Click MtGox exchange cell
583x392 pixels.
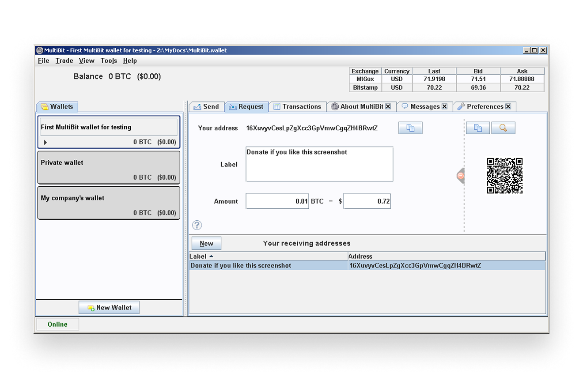coord(365,79)
